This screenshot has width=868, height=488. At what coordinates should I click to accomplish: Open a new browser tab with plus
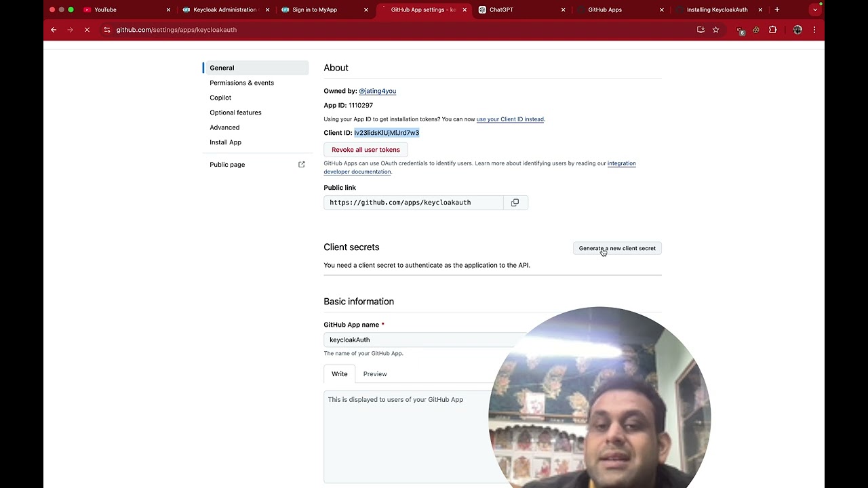point(777,9)
